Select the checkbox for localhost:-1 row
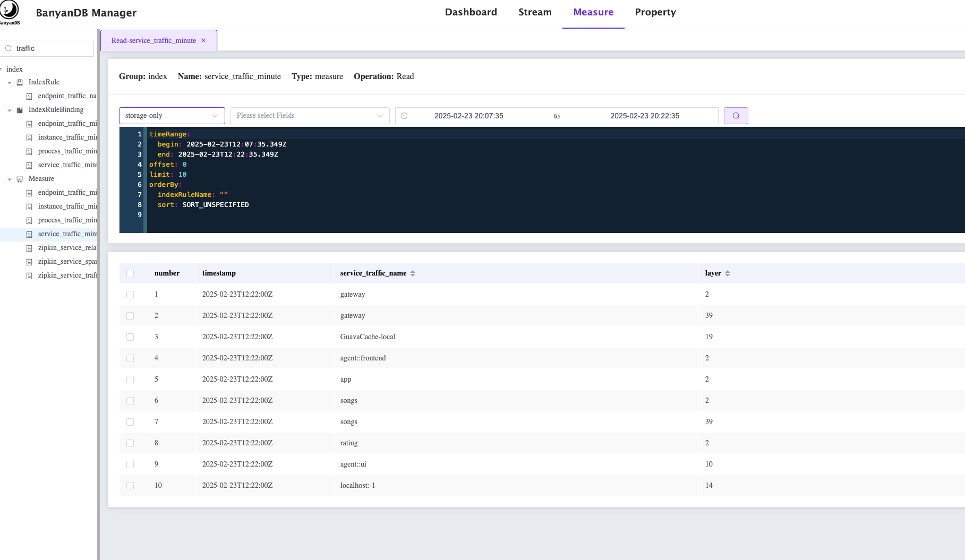 (130, 486)
